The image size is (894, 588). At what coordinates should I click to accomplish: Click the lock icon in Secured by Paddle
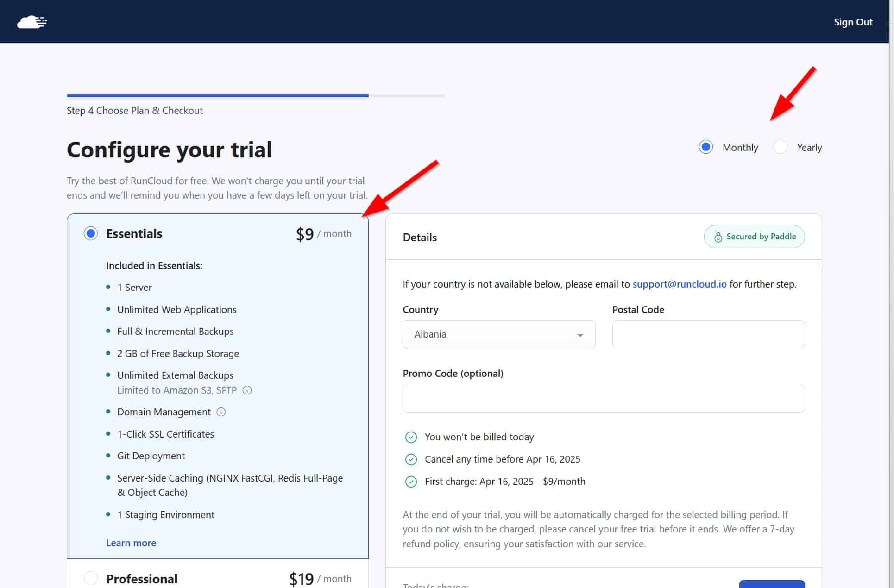point(718,237)
